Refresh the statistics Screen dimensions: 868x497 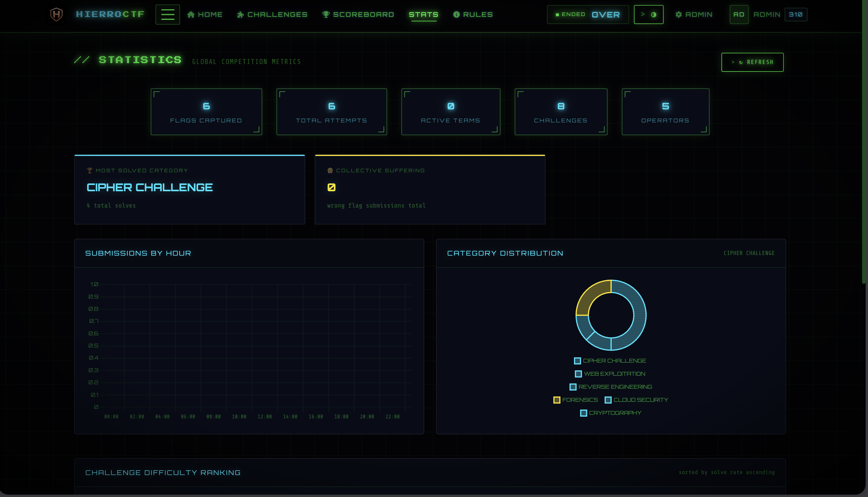pos(752,62)
